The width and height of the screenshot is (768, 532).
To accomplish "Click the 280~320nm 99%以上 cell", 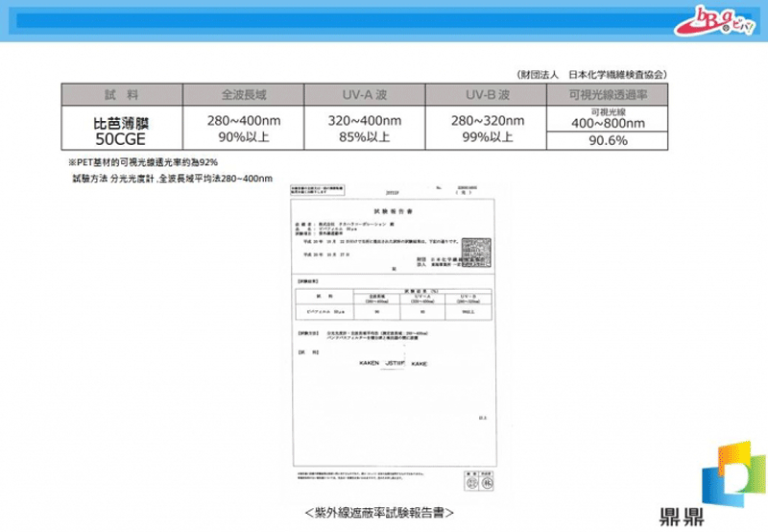I will coord(486,130).
